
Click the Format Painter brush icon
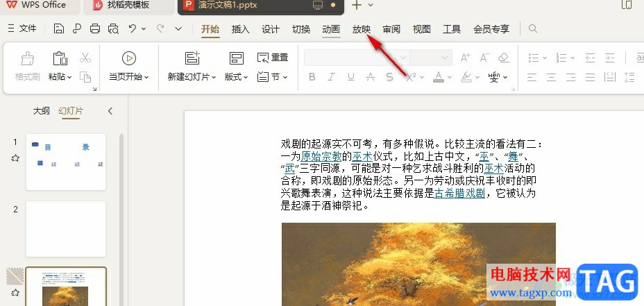tap(28, 58)
